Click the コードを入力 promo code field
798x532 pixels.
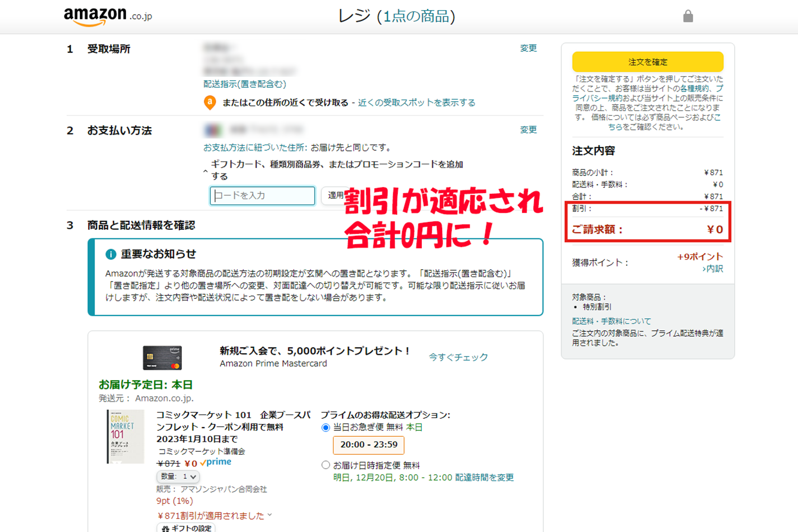[x=262, y=196]
